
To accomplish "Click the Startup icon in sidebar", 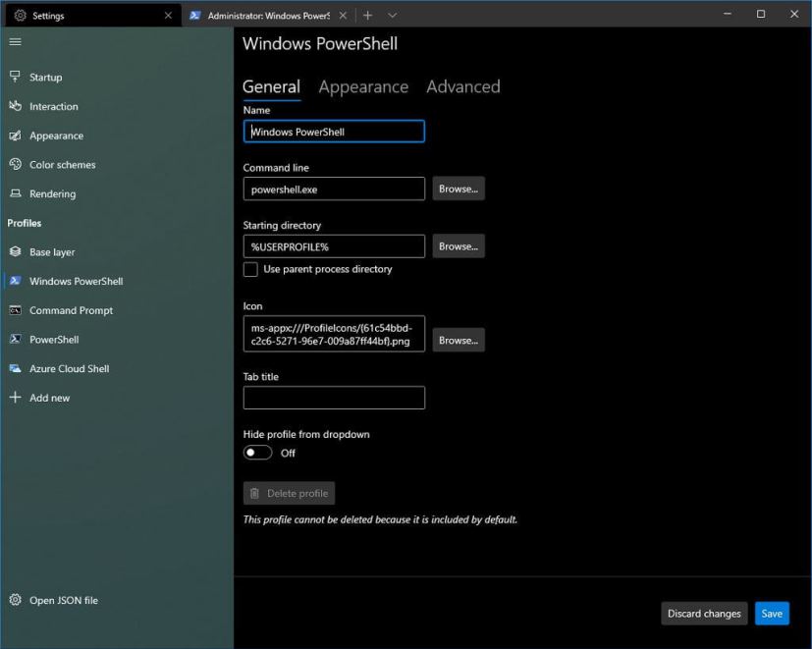I will click(15, 77).
